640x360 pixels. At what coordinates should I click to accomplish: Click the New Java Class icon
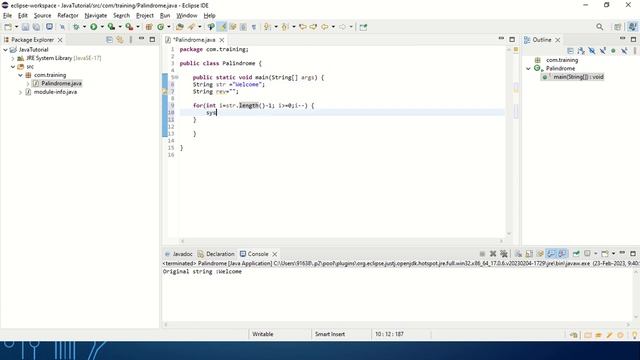[160, 27]
